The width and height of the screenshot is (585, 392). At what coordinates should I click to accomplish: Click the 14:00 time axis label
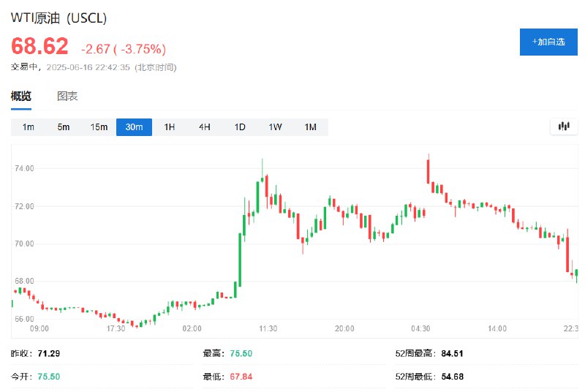click(x=497, y=328)
